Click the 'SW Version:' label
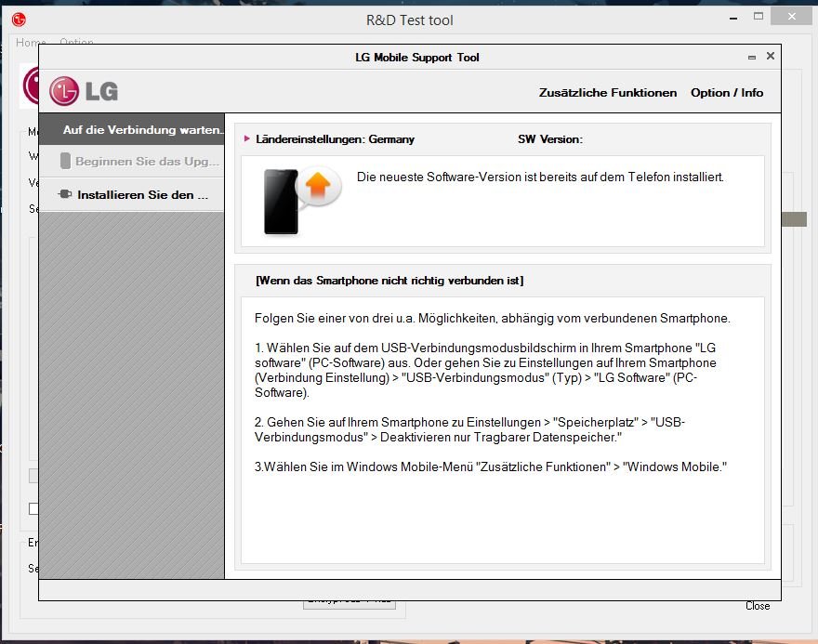 click(550, 139)
